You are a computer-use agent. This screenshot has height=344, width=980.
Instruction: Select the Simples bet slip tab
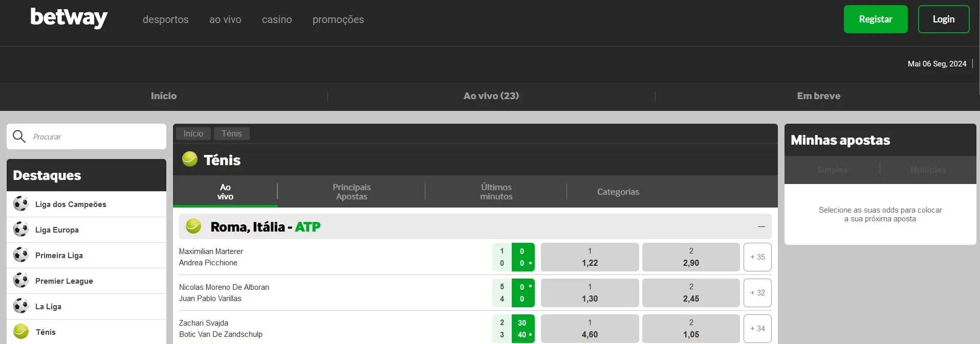pyautogui.click(x=832, y=170)
